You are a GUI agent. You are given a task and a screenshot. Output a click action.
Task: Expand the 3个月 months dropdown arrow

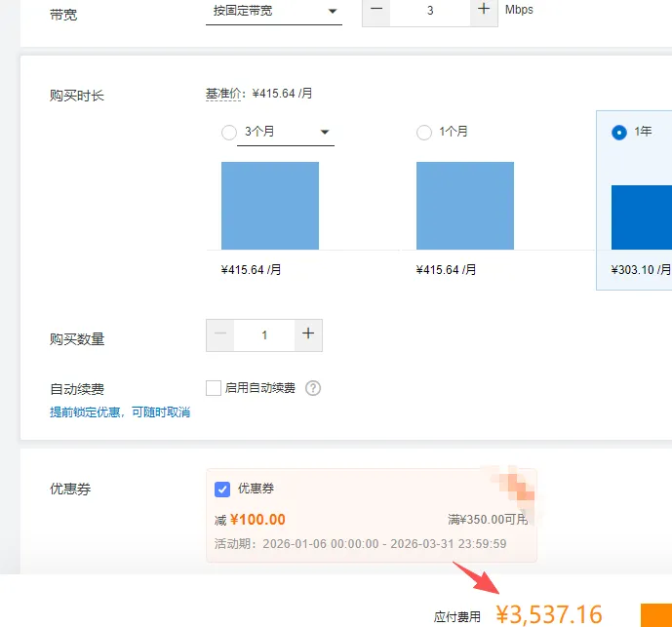325,132
